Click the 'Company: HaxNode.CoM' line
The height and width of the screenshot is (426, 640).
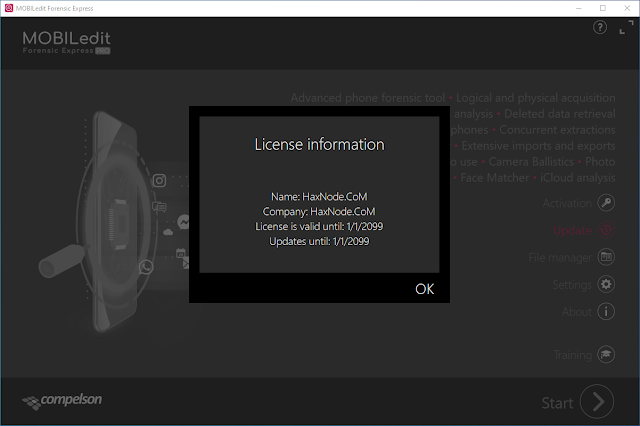319,211
